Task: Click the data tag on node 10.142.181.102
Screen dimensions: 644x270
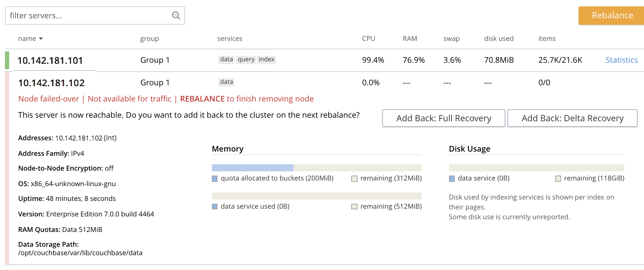Action: (x=226, y=82)
